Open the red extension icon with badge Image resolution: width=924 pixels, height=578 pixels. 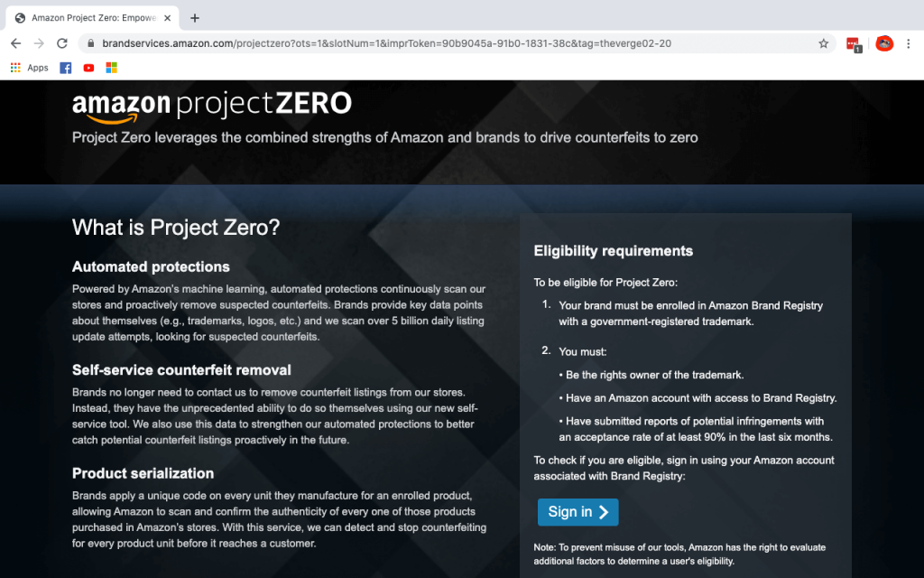pyautogui.click(x=854, y=44)
